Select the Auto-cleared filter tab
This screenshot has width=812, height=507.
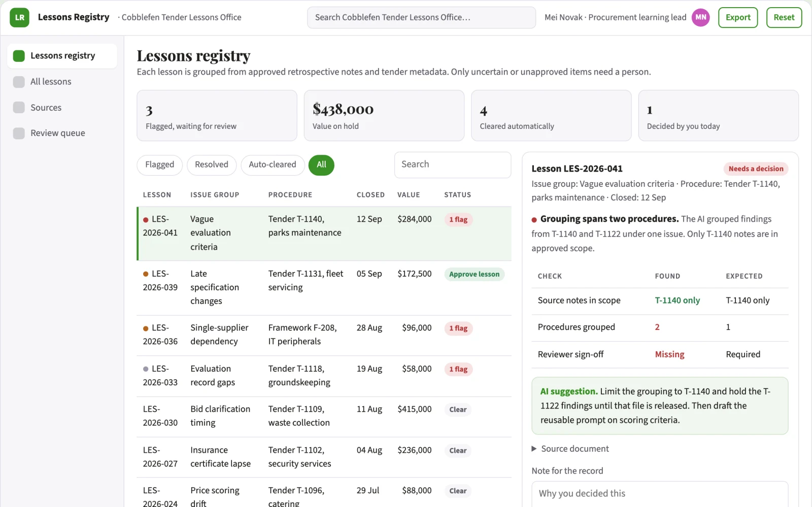click(x=273, y=165)
